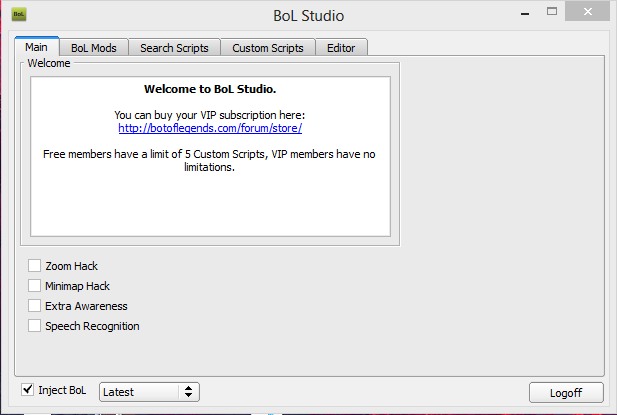617x415 pixels.
Task: Switch to the Editor tab
Action: click(x=341, y=48)
